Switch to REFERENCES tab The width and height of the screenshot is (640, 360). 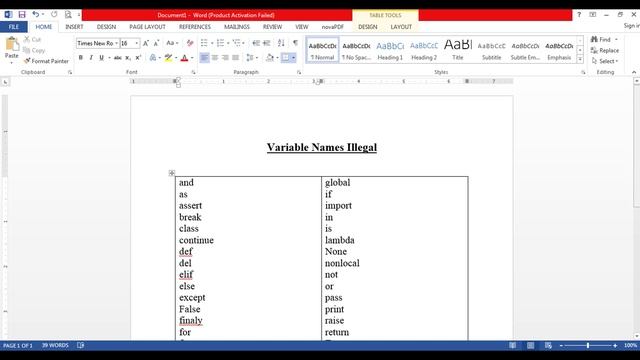195,27
